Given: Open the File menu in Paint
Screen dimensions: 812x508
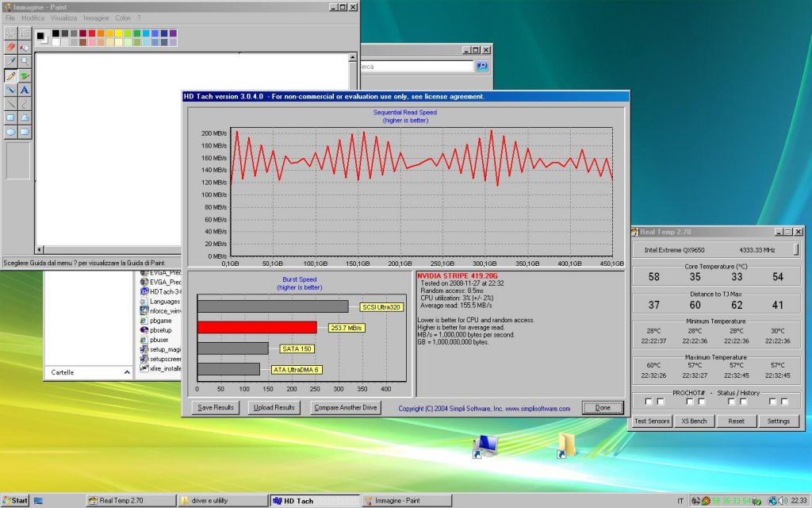Looking at the screenshot, I should coord(10,18).
